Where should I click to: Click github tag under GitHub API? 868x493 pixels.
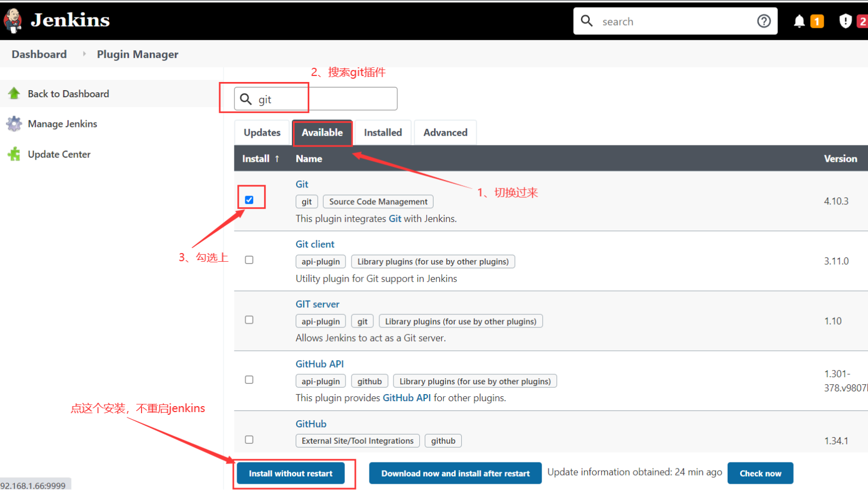[x=370, y=382]
